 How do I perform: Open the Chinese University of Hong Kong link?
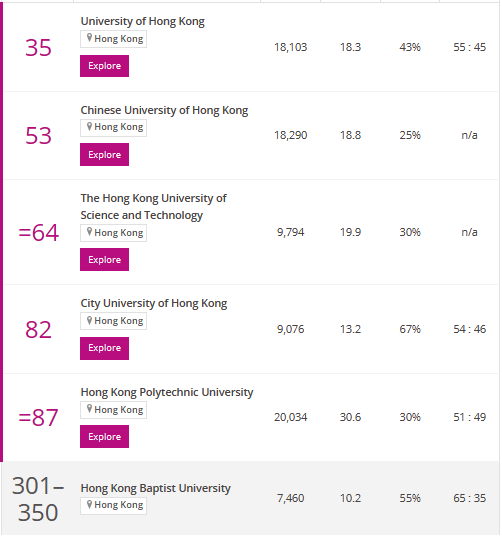(x=164, y=110)
